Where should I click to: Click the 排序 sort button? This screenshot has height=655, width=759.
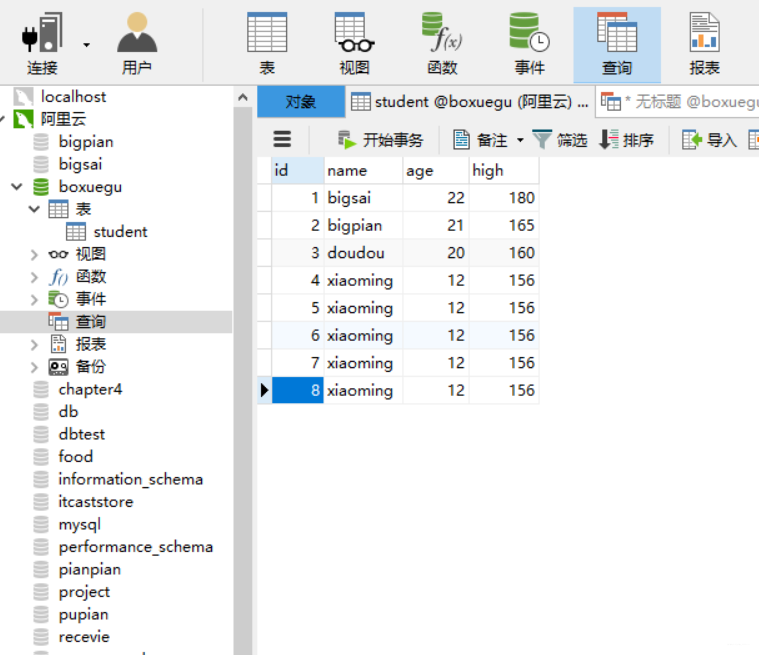(x=626, y=140)
